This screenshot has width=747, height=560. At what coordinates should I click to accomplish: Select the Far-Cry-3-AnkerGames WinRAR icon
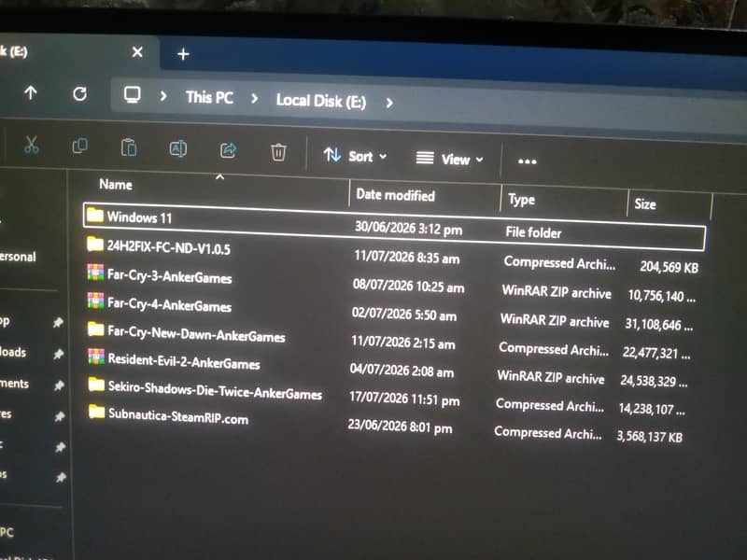95,272
